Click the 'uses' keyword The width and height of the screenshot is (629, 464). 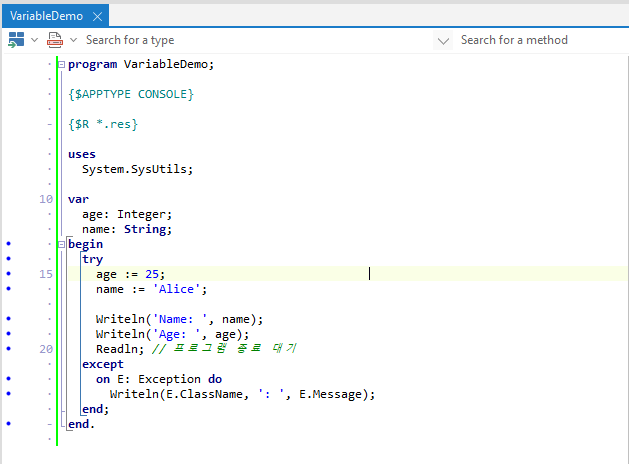point(82,154)
